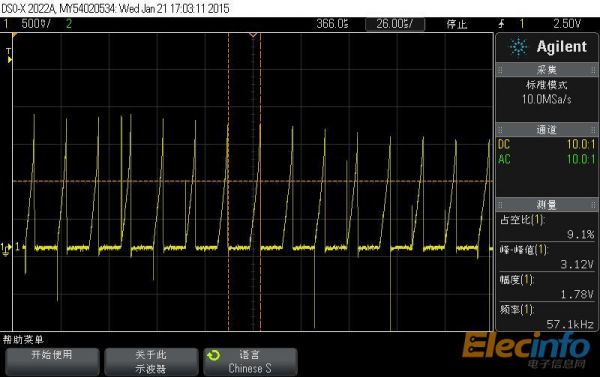
Task: Click the trigger level T marker icon
Action: [9, 55]
